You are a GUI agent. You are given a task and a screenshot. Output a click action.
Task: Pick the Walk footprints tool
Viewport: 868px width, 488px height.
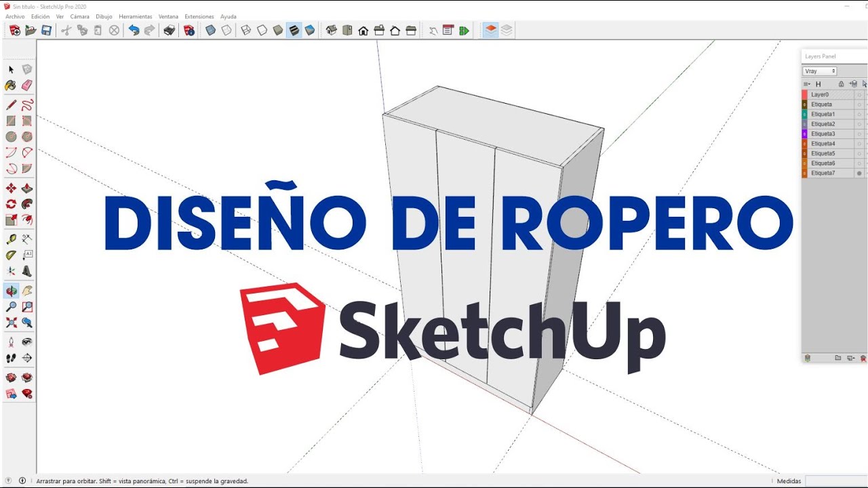11,358
